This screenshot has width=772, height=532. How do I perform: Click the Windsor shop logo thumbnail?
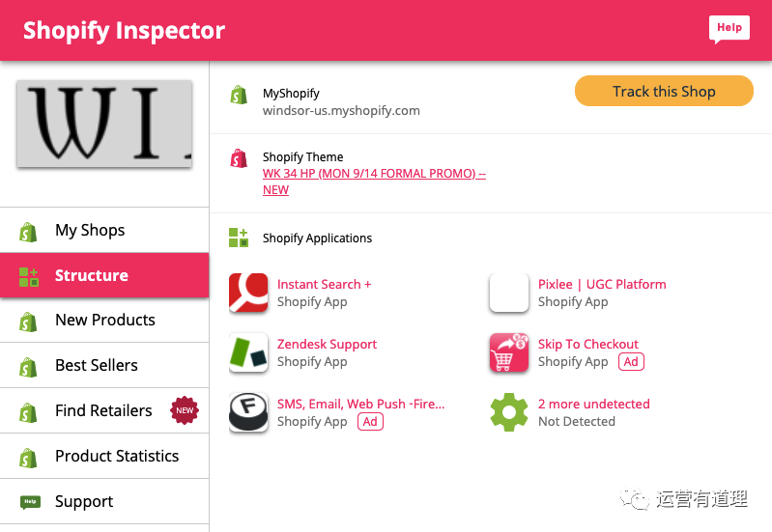coord(104,124)
